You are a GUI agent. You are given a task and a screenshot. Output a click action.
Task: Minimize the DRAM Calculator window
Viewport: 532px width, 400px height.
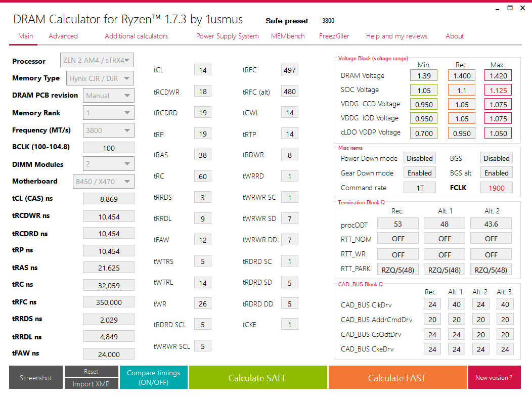(x=498, y=9)
